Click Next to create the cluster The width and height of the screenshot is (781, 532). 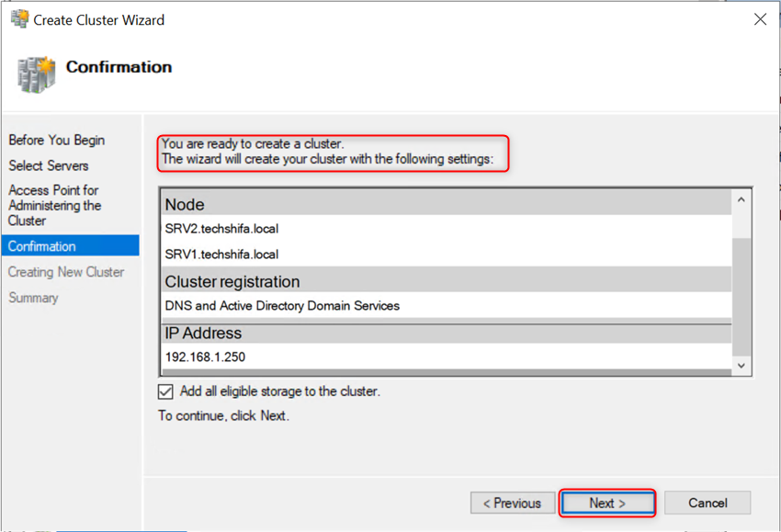(x=606, y=504)
